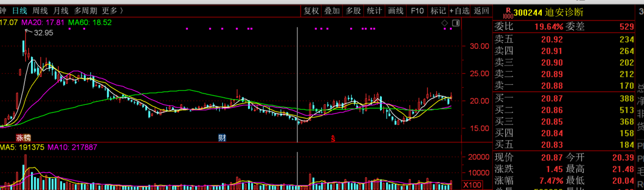This screenshot has width=644, height=190.
Task: Select the 买一 price 20.87
Action: click(552, 98)
